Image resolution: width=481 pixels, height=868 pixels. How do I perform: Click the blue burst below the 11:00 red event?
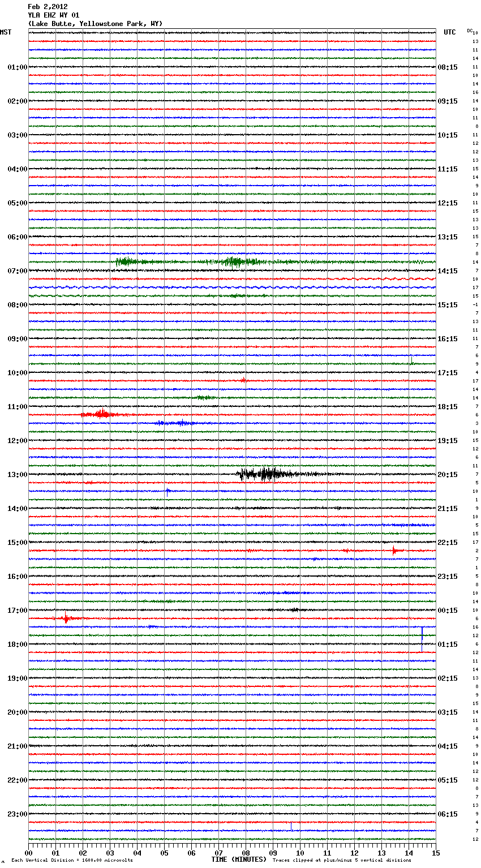[x=175, y=423]
